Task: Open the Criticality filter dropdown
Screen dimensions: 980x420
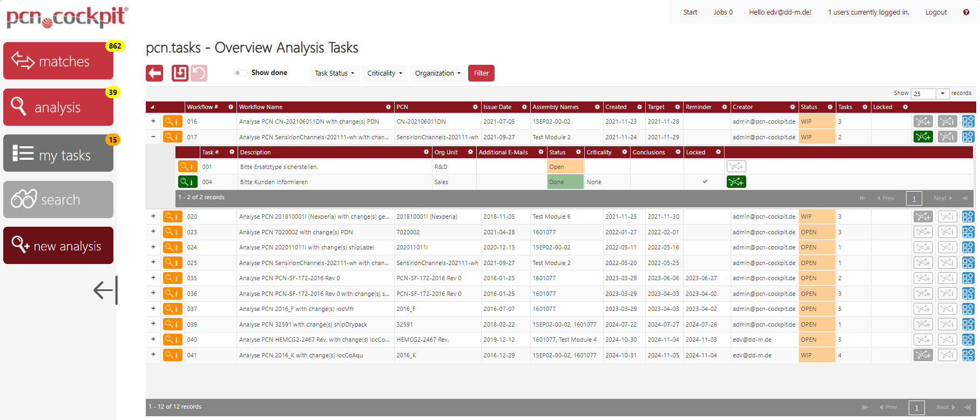Action: tap(384, 73)
